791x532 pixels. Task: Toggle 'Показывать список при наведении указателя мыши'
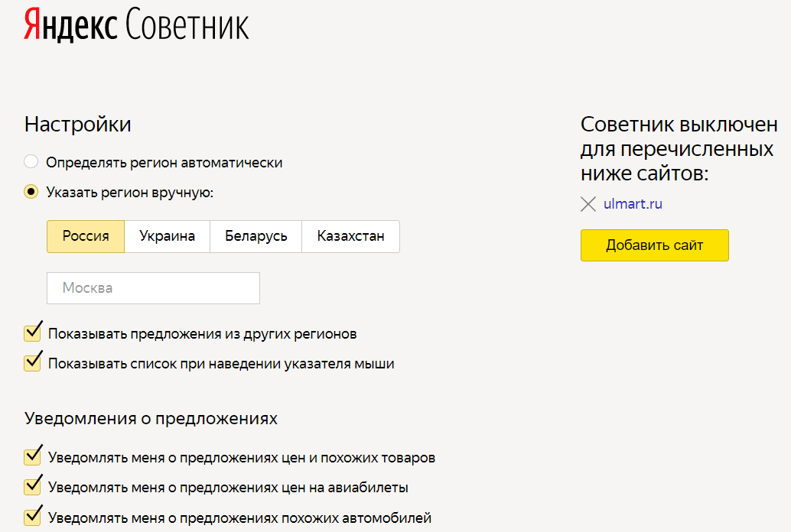click(33, 362)
